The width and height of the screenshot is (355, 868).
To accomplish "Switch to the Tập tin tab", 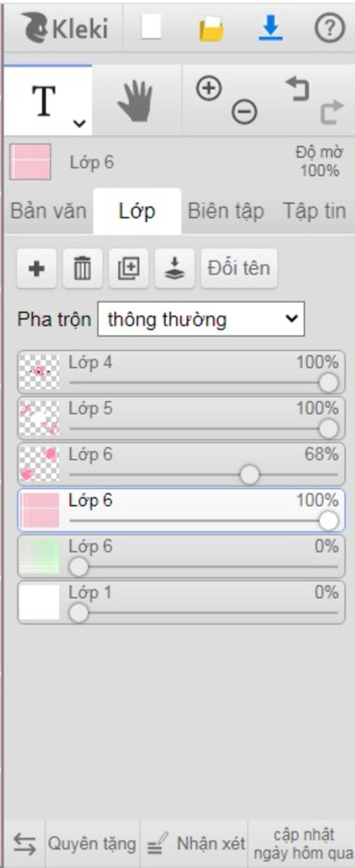I will 314,211.
